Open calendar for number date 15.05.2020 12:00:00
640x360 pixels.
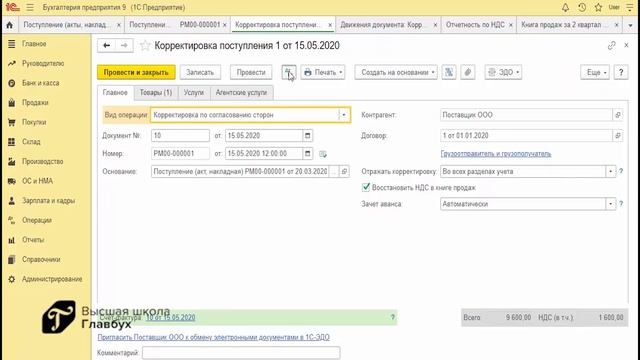(x=308, y=153)
